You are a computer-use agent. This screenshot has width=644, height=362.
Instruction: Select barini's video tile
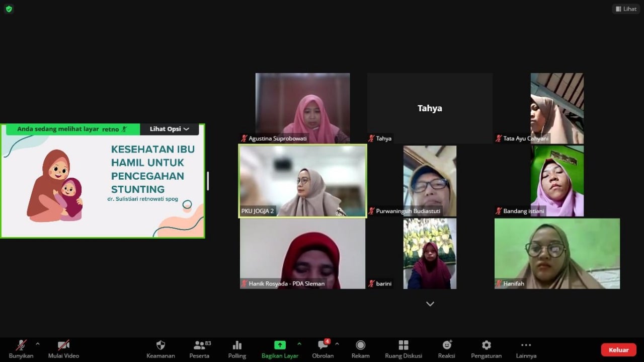click(x=430, y=253)
